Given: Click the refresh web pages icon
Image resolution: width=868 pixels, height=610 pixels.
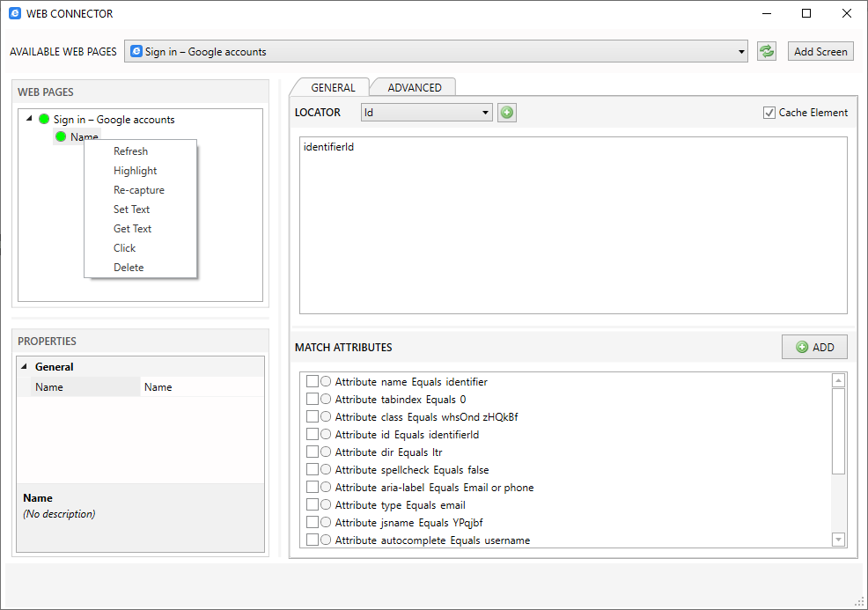Looking at the screenshot, I should [x=766, y=50].
